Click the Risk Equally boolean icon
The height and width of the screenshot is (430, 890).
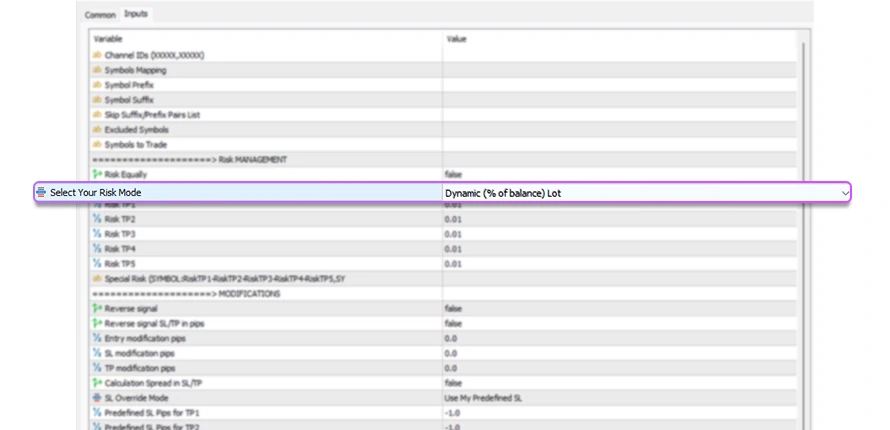click(x=97, y=174)
